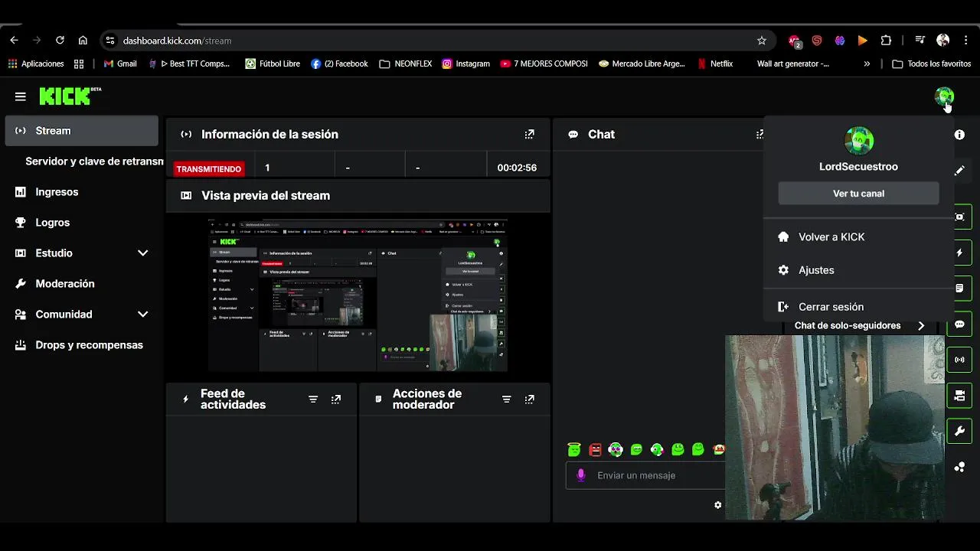The height and width of the screenshot is (551, 980).
Task: Click the Chrome profile picture
Action: (942, 41)
